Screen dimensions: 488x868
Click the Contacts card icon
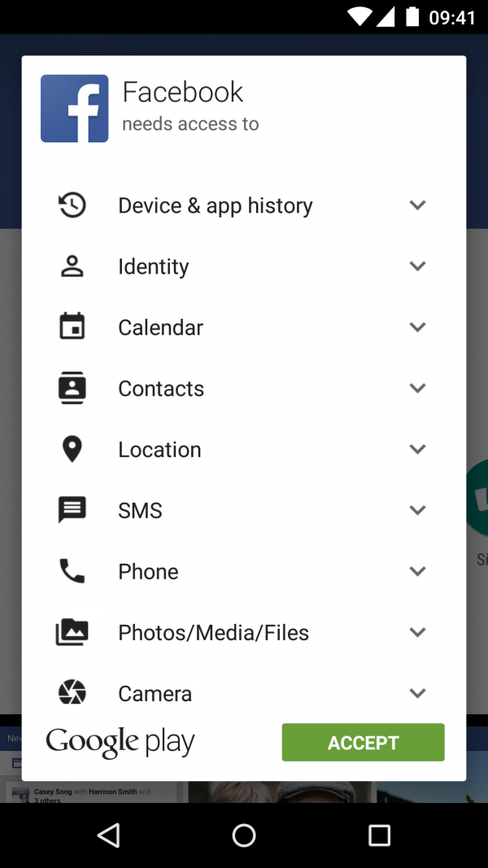[x=72, y=388]
